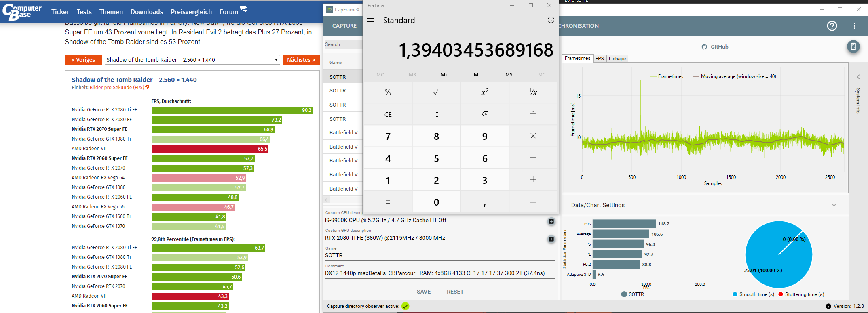Open ComputerBase forum speech bubble icon

244,8
